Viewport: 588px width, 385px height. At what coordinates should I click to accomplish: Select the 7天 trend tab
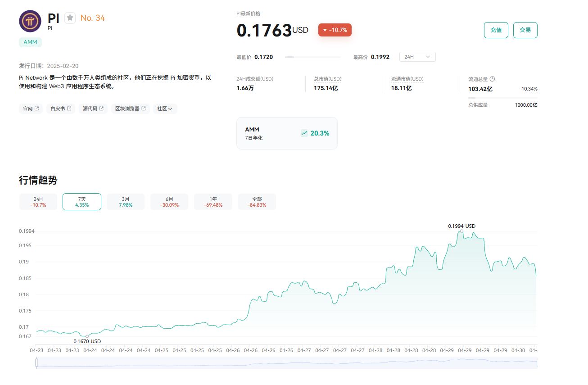pyautogui.click(x=82, y=202)
